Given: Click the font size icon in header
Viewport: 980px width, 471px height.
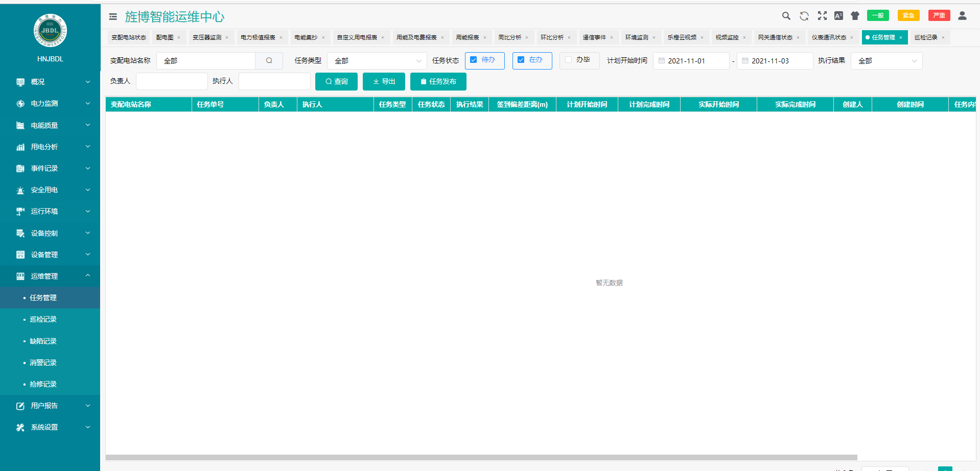Looking at the screenshot, I should click(x=838, y=16).
